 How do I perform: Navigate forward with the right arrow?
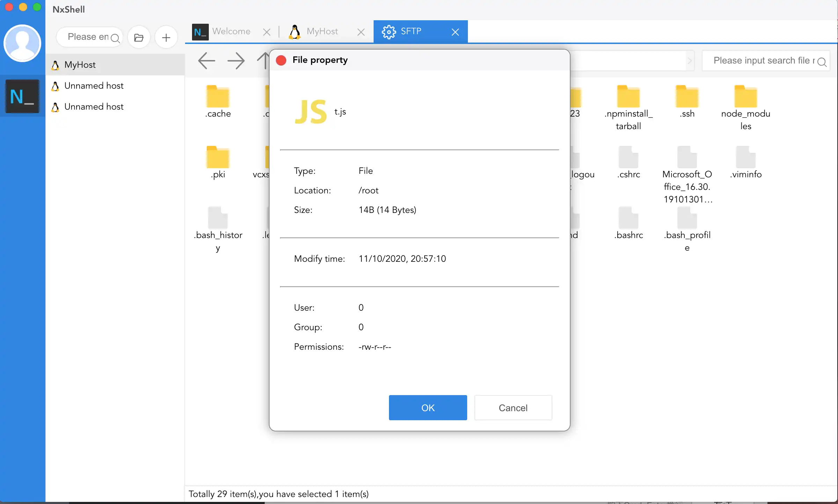pyautogui.click(x=236, y=61)
